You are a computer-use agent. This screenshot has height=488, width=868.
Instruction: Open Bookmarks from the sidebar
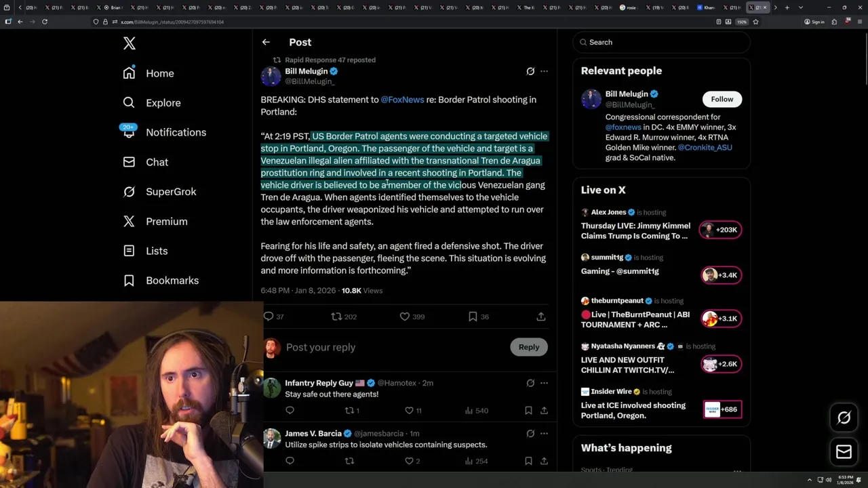(x=161, y=281)
